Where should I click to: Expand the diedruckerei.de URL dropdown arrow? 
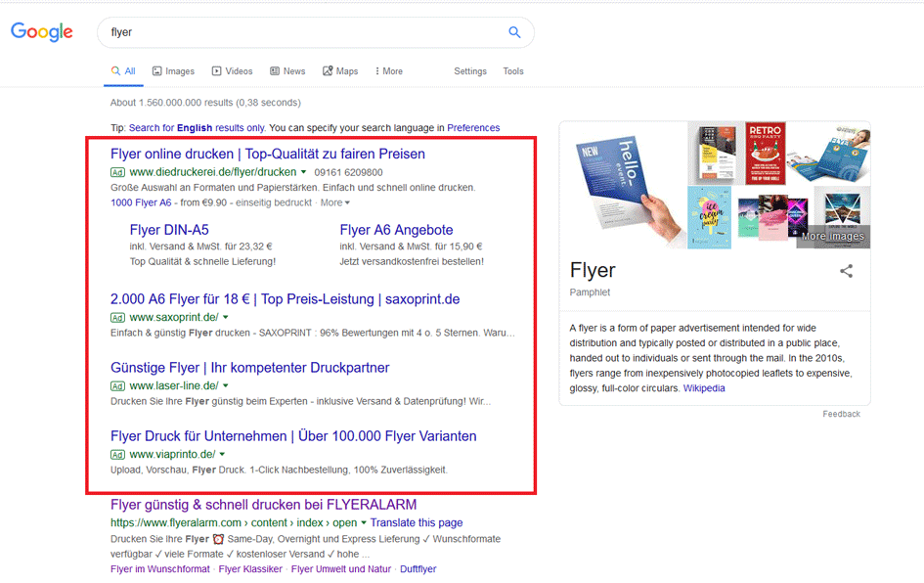click(304, 172)
